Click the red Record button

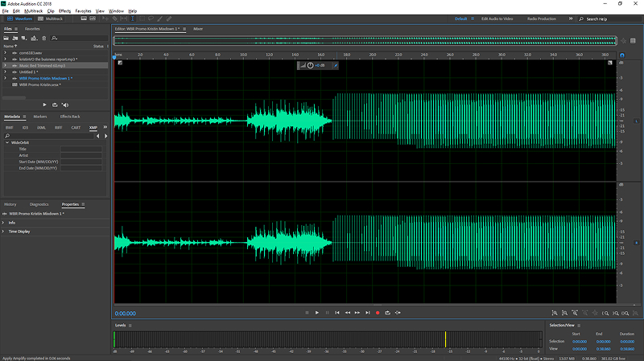pos(378,313)
